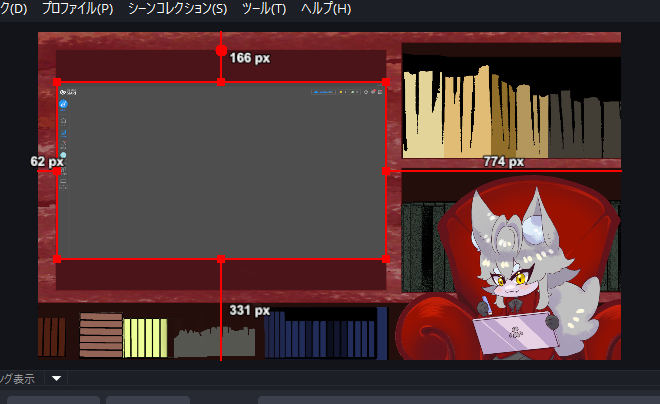
Task: Click the bottom-center resize handle of the selection
Action: coord(221,259)
